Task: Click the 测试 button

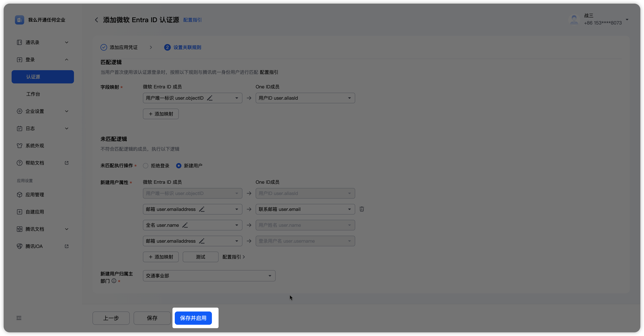Action: [200, 257]
